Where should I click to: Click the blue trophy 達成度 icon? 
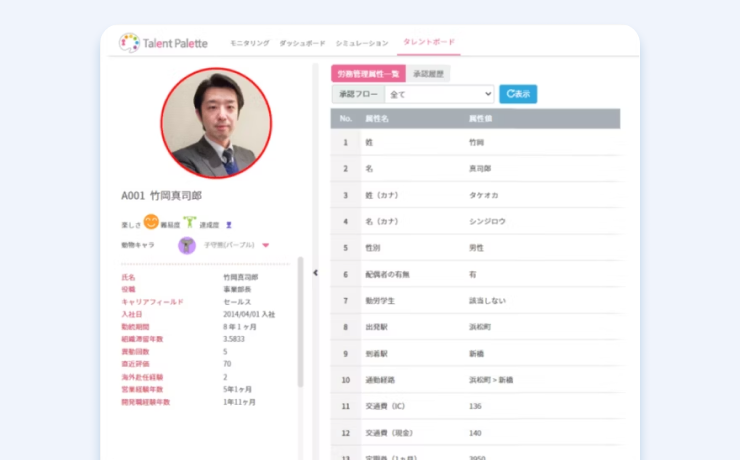click(x=229, y=225)
